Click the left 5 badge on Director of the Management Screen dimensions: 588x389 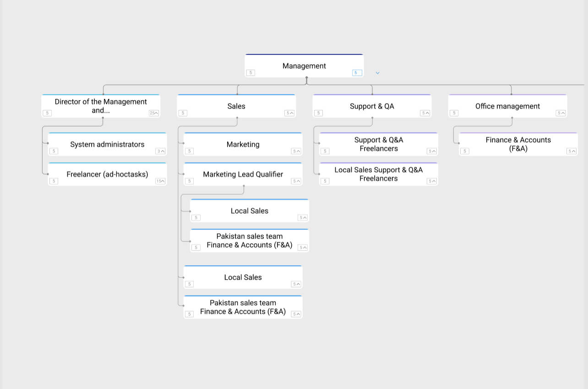47,113
